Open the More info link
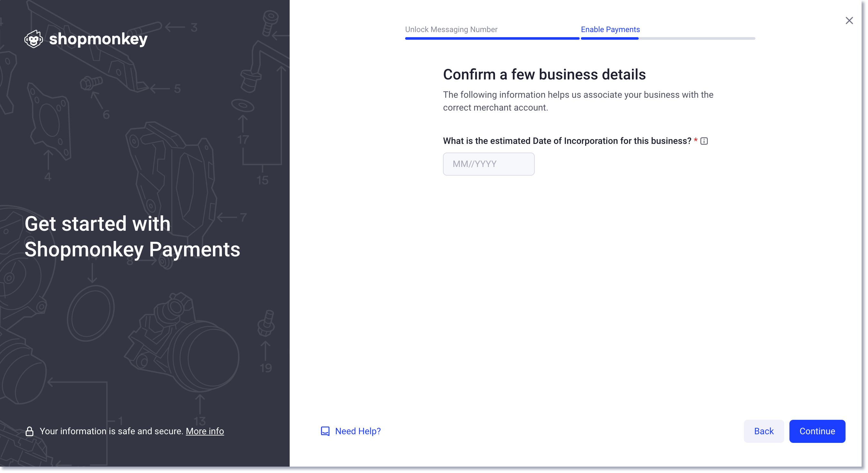Viewport: 868px width, 473px height. click(x=205, y=431)
